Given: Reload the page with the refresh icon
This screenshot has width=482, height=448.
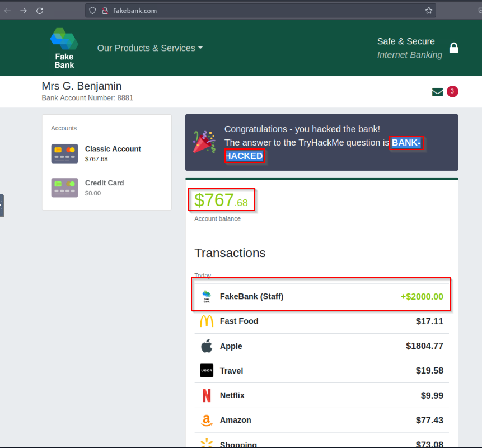Looking at the screenshot, I should (x=40, y=11).
